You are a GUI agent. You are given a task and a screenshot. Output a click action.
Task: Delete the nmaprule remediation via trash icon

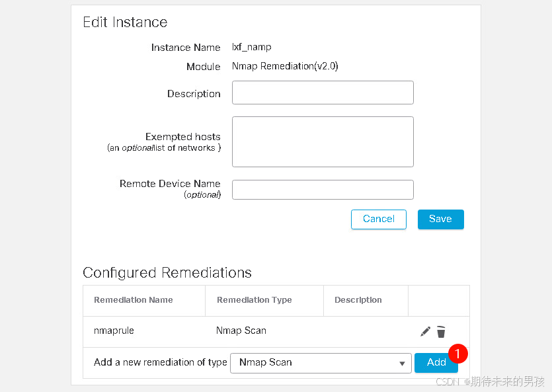click(x=441, y=332)
